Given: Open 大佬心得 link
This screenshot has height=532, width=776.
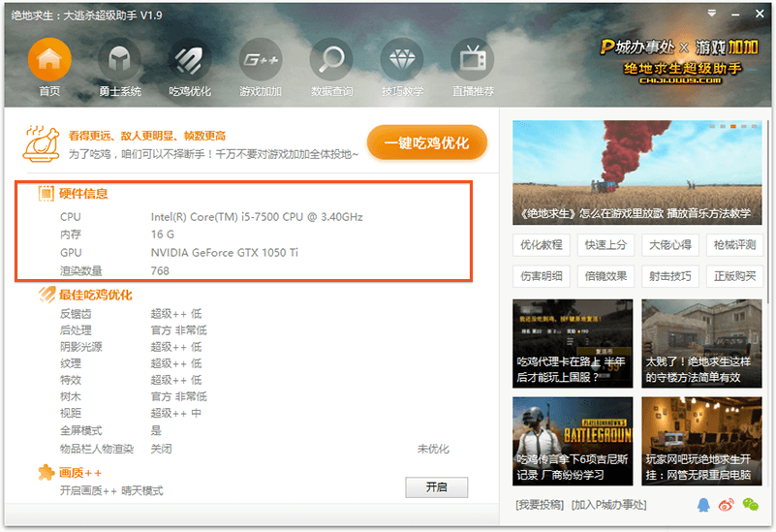Looking at the screenshot, I should [670, 244].
